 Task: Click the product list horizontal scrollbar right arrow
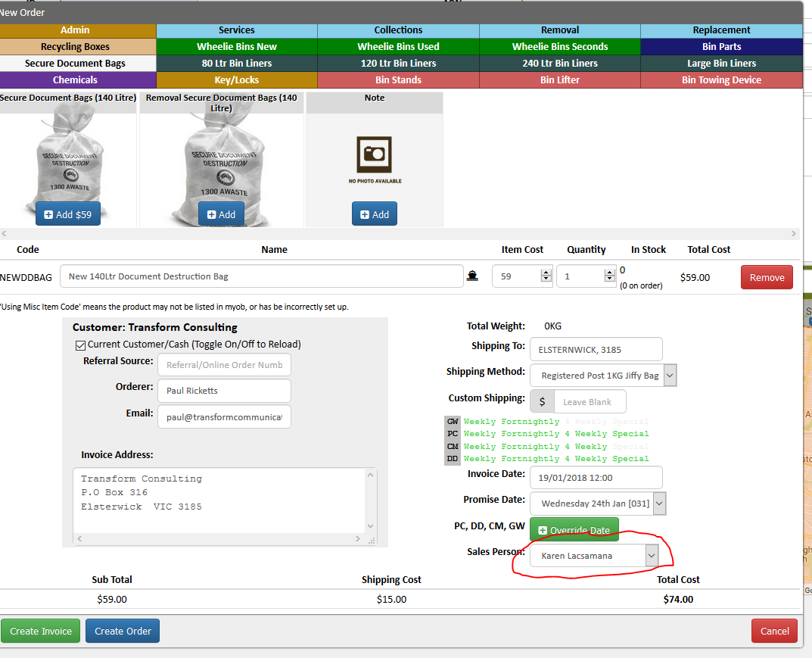tap(793, 234)
